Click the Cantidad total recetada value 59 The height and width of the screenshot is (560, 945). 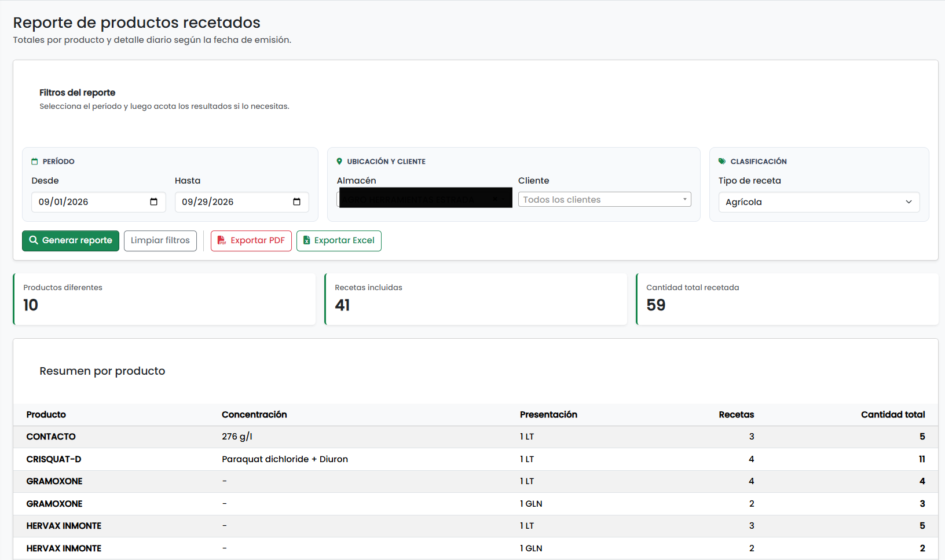point(656,305)
